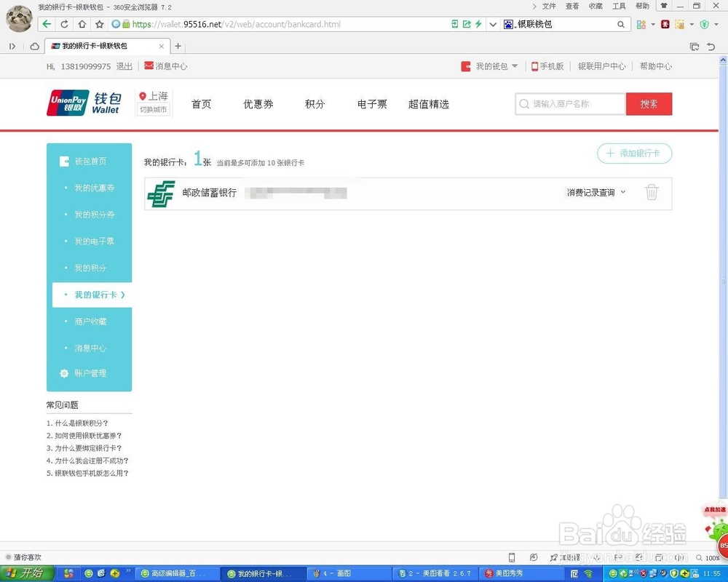Switch to 画图 taskbar window
The height and width of the screenshot is (582, 728).
pyautogui.click(x=348, y=574)
